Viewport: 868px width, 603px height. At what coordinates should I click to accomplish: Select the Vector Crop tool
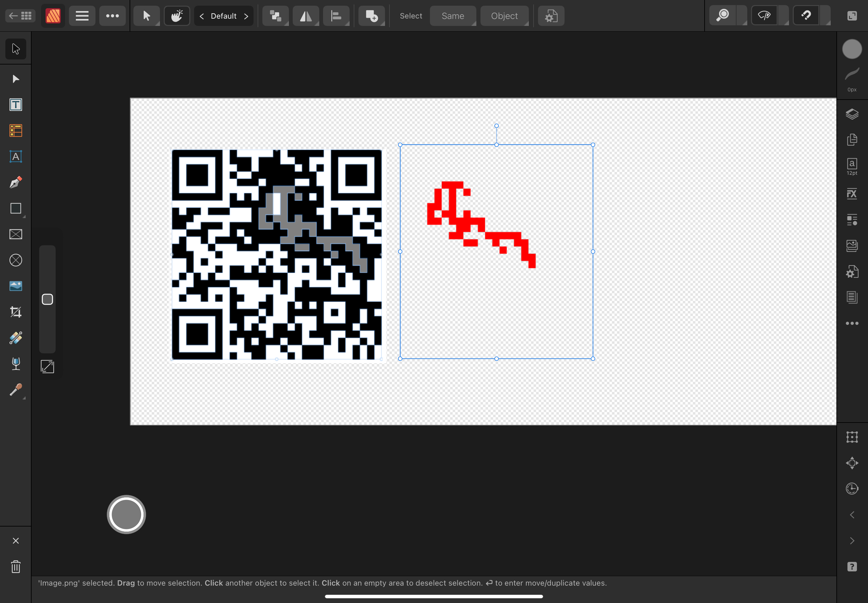[16, 312]
